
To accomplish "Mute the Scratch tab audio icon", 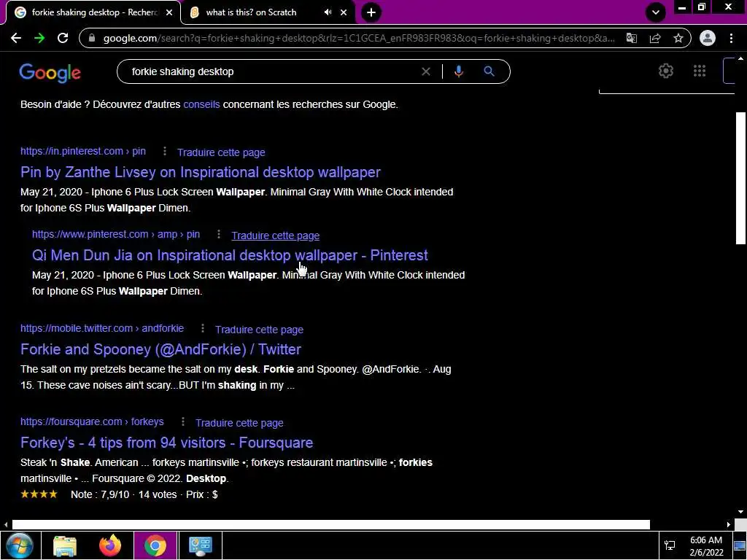I will (328, 12).
